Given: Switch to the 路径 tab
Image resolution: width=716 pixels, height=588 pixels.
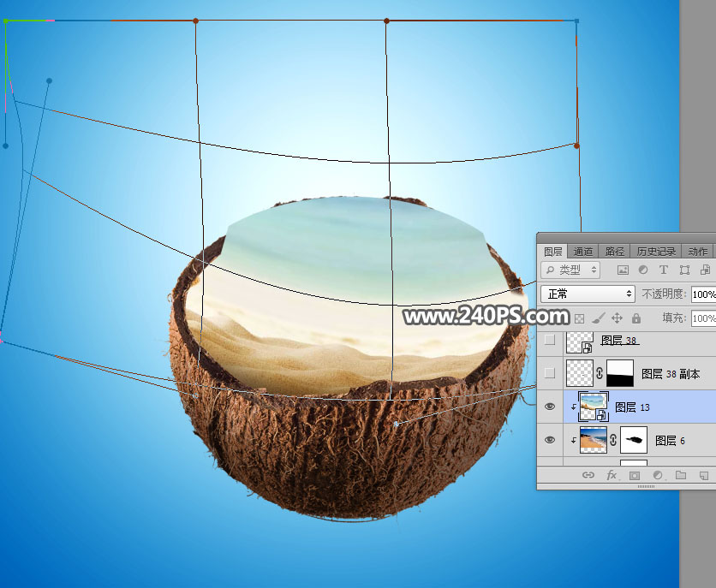Looking at the screenshot, I should [x=615, y=252].
